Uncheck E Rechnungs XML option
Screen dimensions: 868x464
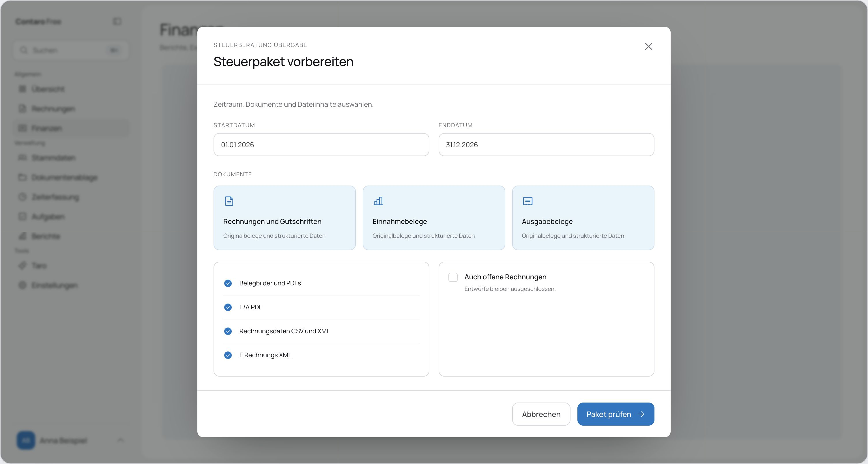(228, 355)
